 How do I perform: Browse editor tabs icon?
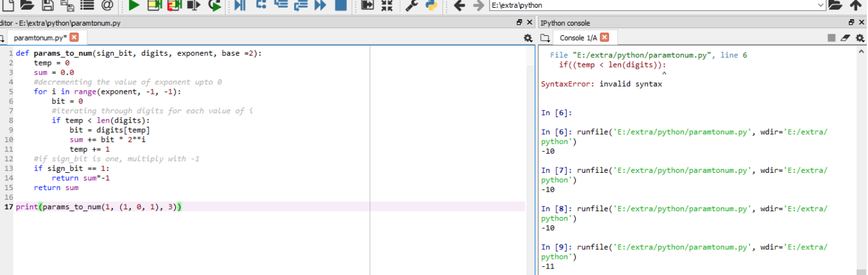tap(3, 38)
